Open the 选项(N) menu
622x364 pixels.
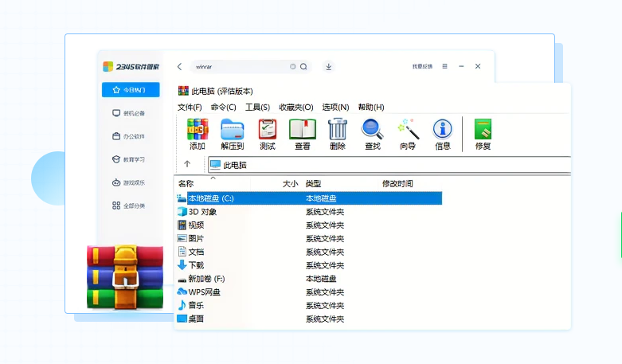[335, 107]
